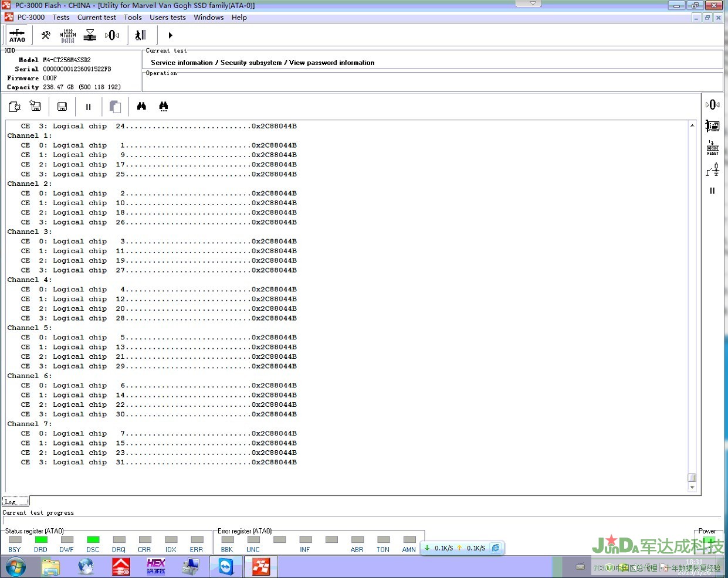Open the Windows menu
728x578 pixels.
click(208, 18)
